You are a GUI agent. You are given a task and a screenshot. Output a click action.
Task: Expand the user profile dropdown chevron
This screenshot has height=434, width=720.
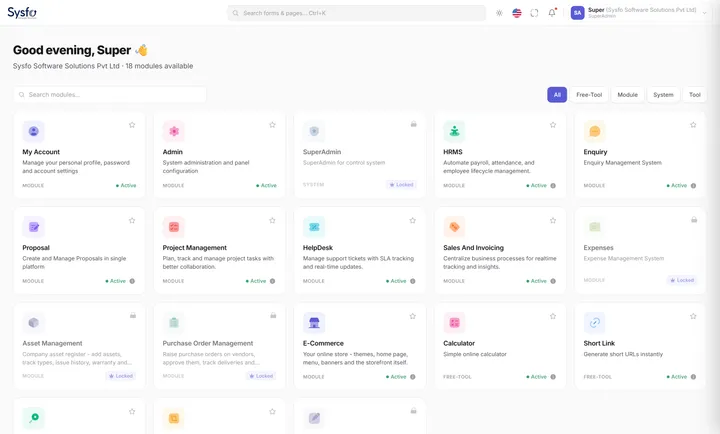coord(704,13)
